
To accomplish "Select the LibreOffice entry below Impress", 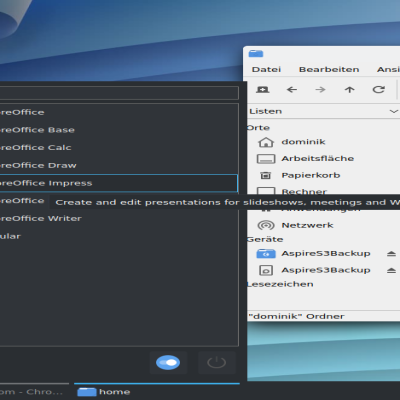I will 23,201.
